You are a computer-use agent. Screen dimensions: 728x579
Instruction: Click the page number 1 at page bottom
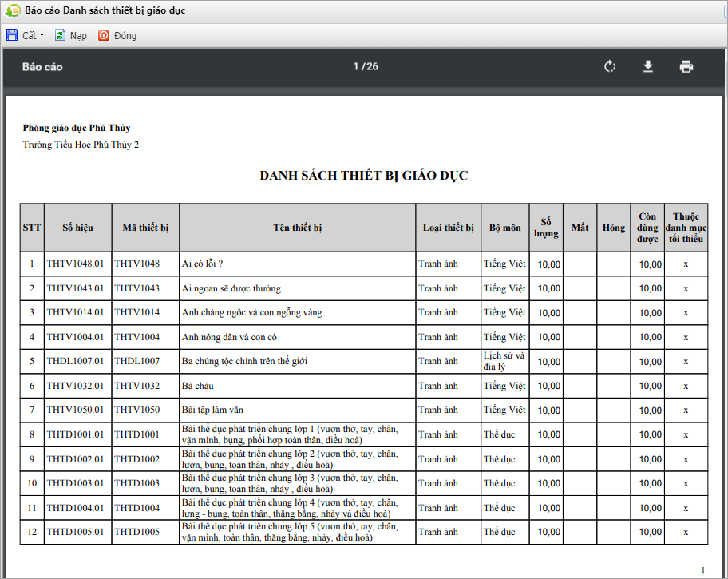point(703,569)
